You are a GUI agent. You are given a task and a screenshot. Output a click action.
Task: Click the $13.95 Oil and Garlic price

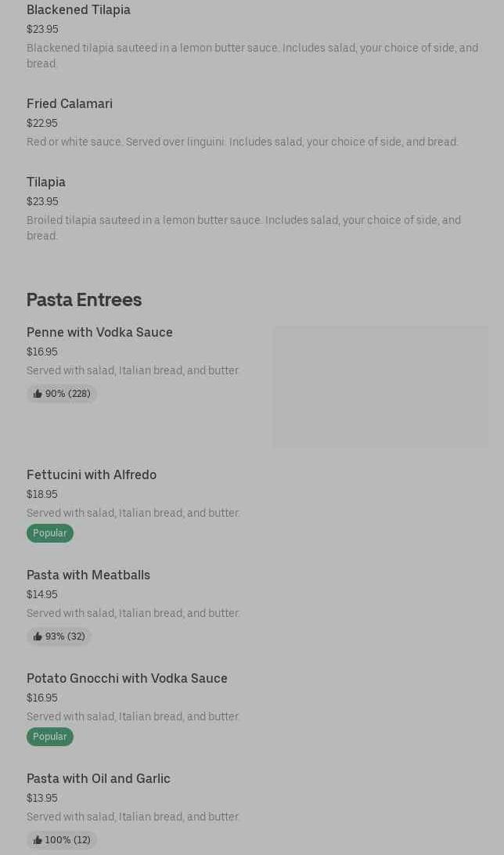click(42, 798)
